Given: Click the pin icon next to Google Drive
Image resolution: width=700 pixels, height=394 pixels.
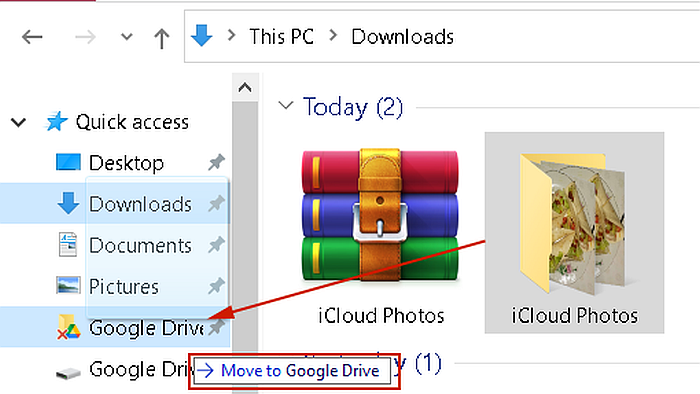Looking at the screenshot, I should point(217,328).
